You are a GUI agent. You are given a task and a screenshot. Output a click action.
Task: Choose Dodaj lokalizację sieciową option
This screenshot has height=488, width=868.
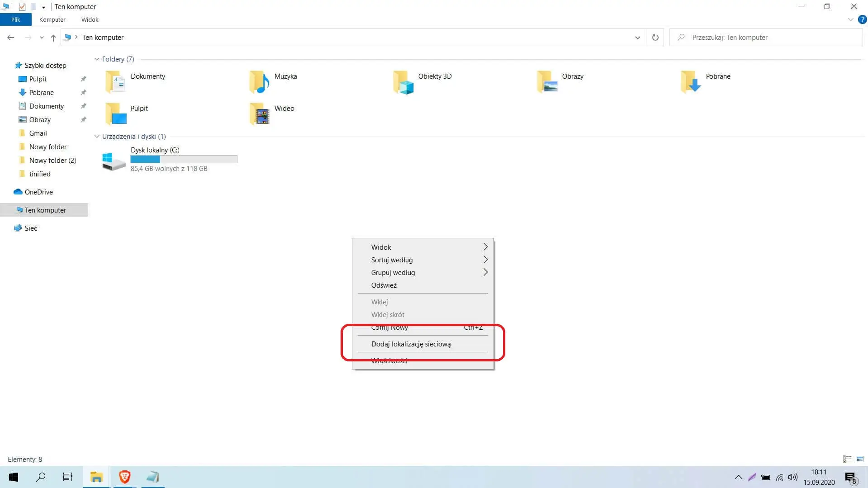click(x=411, y=344)
